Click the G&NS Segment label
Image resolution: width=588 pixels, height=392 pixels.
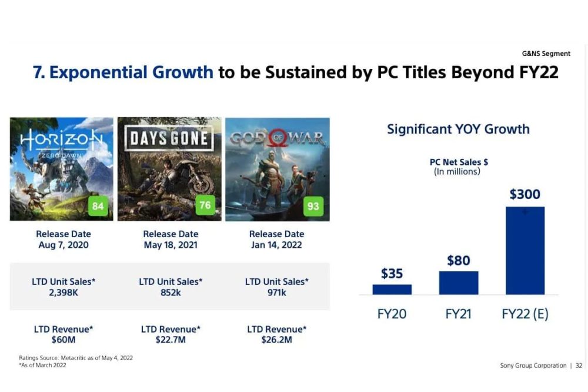[546, 54]
